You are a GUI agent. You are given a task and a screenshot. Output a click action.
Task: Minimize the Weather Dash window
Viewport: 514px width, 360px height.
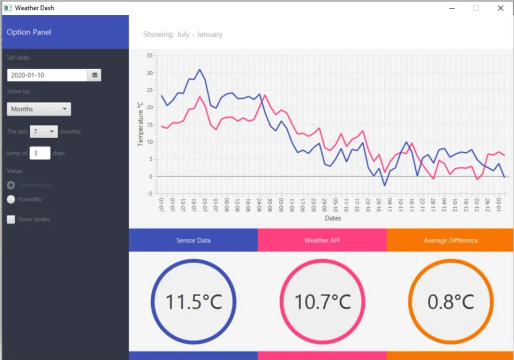tap(452, 8)
